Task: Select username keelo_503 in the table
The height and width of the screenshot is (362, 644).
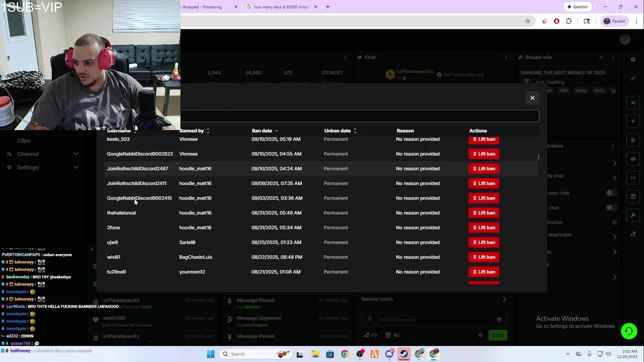Action: click(118, 139)
